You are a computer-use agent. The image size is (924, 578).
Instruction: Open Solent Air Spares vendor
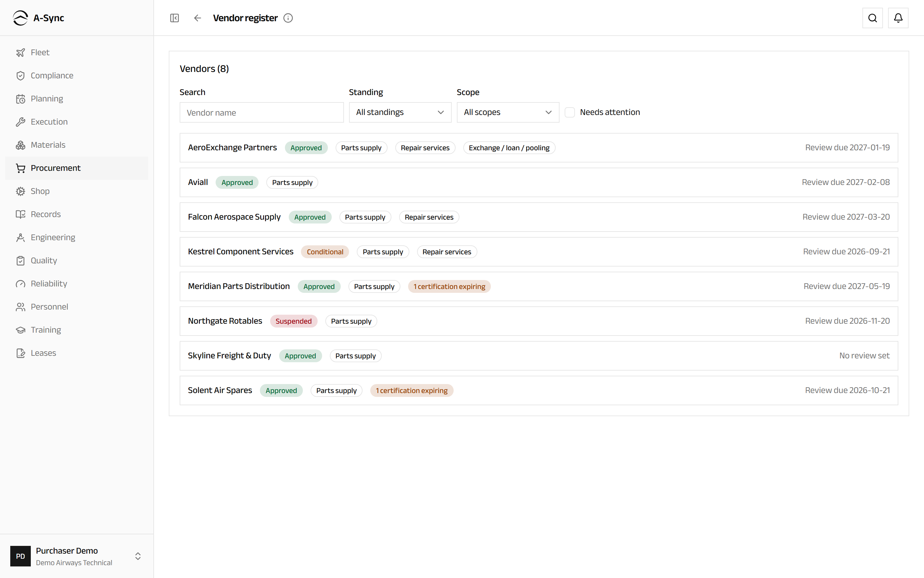tap(539, 390)
